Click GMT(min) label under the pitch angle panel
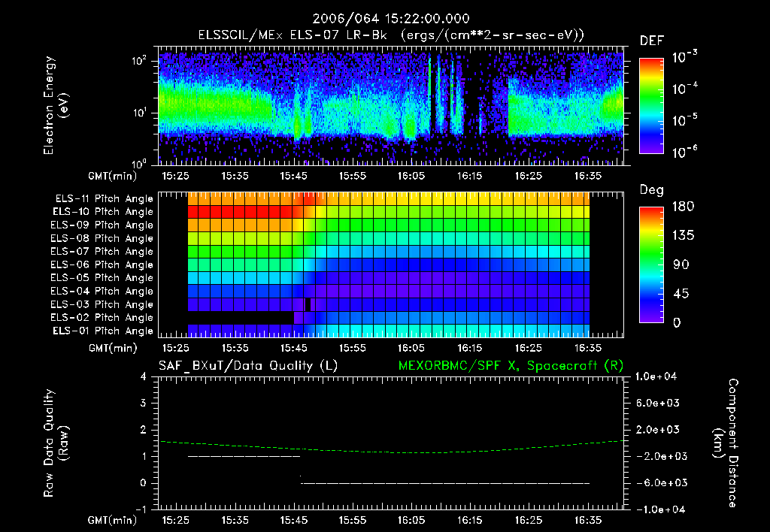 [113, 349]
